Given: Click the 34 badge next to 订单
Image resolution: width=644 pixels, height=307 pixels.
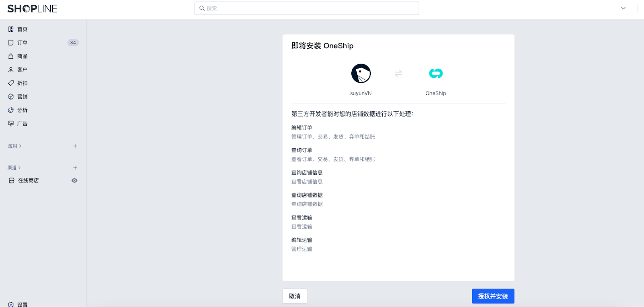Looking at the screenshot, I should 73,43.
